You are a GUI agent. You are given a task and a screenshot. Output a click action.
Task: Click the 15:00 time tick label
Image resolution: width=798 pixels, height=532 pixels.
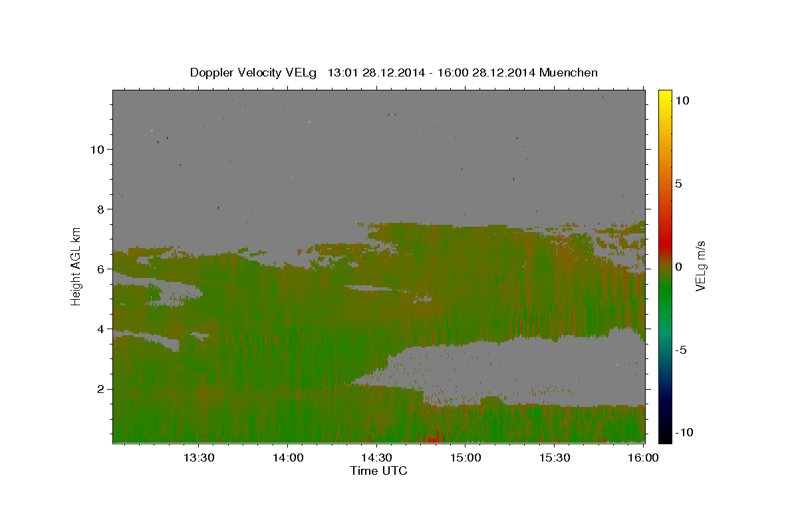point(465,458)
